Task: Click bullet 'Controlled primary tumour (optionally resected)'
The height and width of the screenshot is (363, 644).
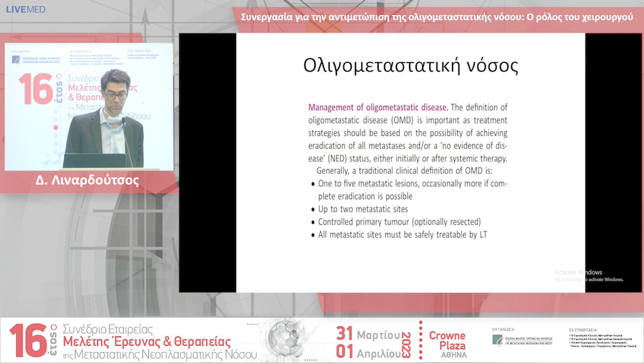Action: [400, 222]
